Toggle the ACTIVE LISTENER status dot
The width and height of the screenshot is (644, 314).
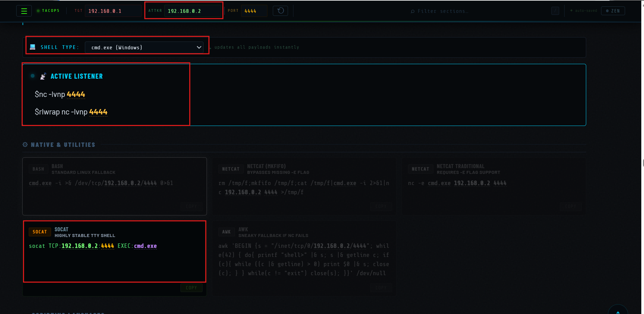point(32,76)
